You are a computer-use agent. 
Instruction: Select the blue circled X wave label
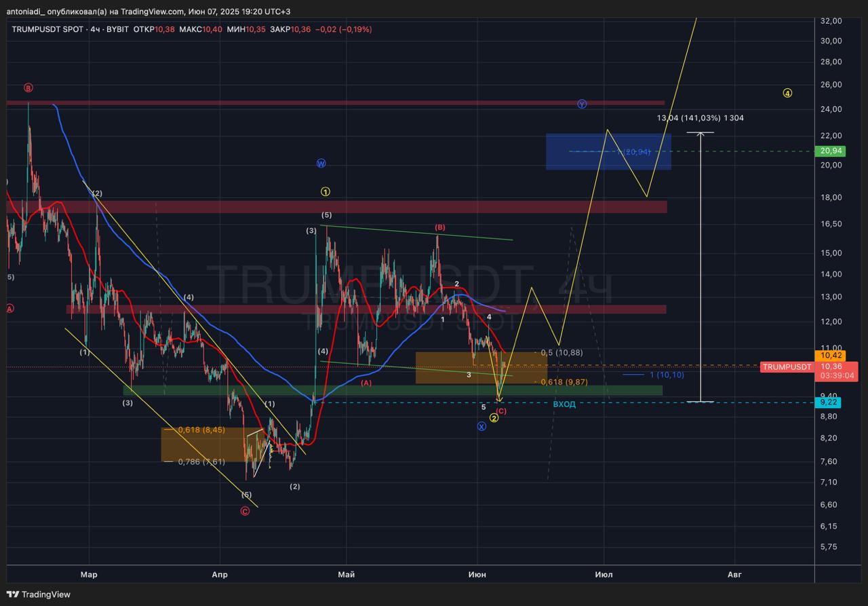pyautogui.click(x=481, y=426)
